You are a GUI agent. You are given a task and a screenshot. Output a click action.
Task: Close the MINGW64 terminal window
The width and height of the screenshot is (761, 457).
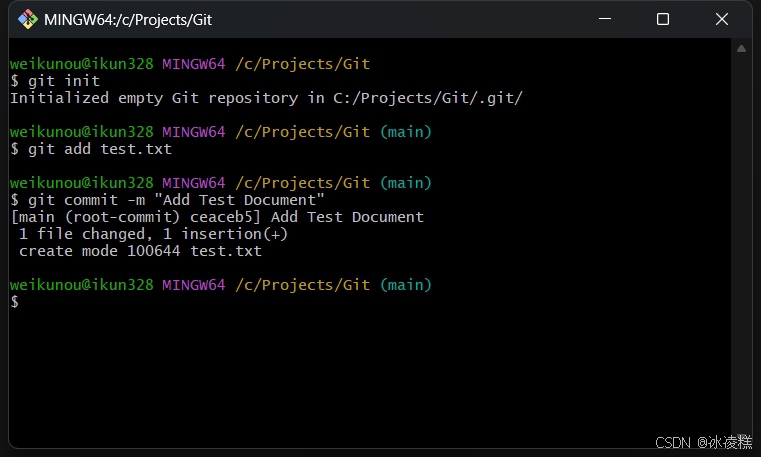(x=722, y=19)
